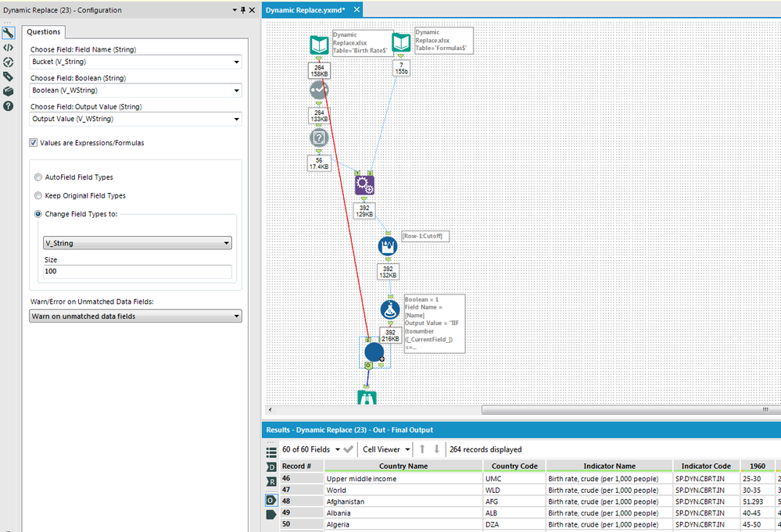
Task: Open the Navigation compass icon in sidebar
Action: 8,62
